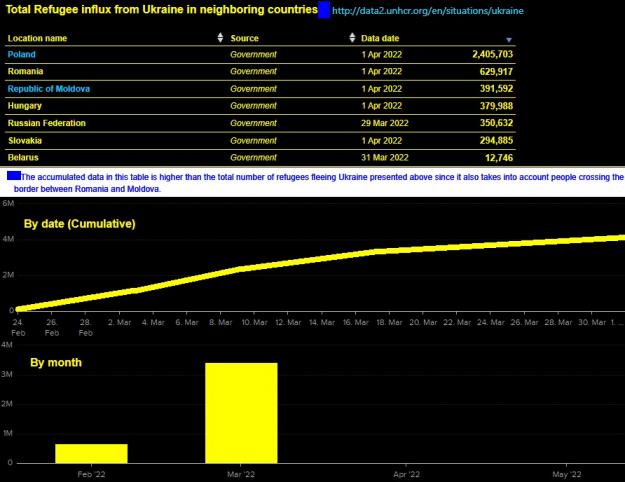625x482 pixels.
Task: Click the blue footnote marker beside title
Action: pyautogui.click(x=324, y=10)
